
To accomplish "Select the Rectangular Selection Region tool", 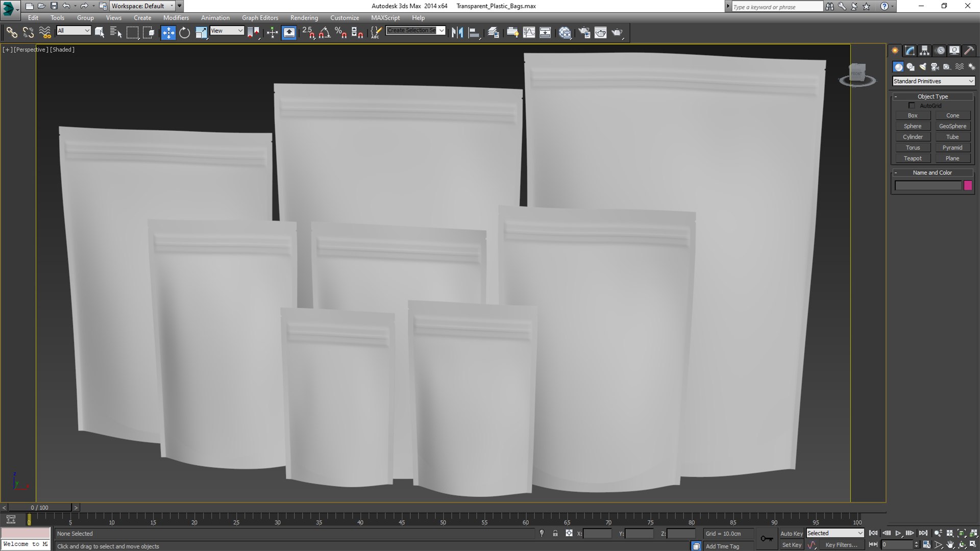I will coord(132,33).
